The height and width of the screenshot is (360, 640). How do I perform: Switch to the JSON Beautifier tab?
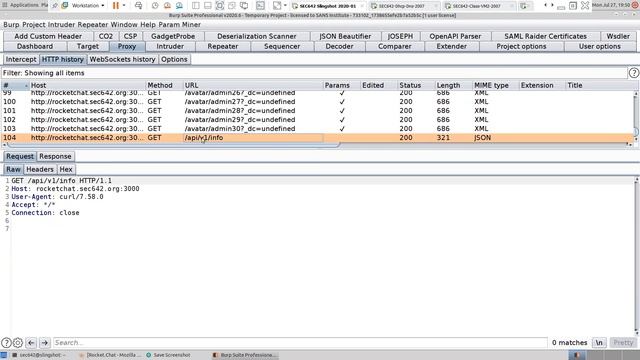coord(345,36)
